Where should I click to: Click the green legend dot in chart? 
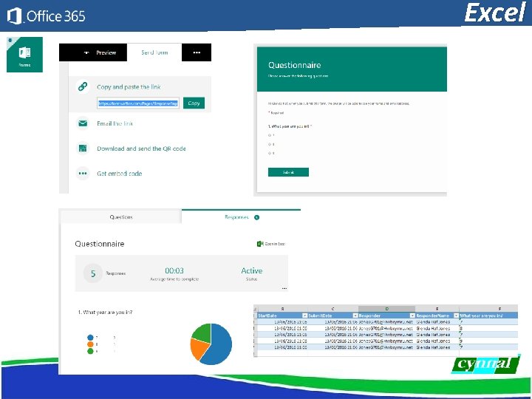point(90,351)
